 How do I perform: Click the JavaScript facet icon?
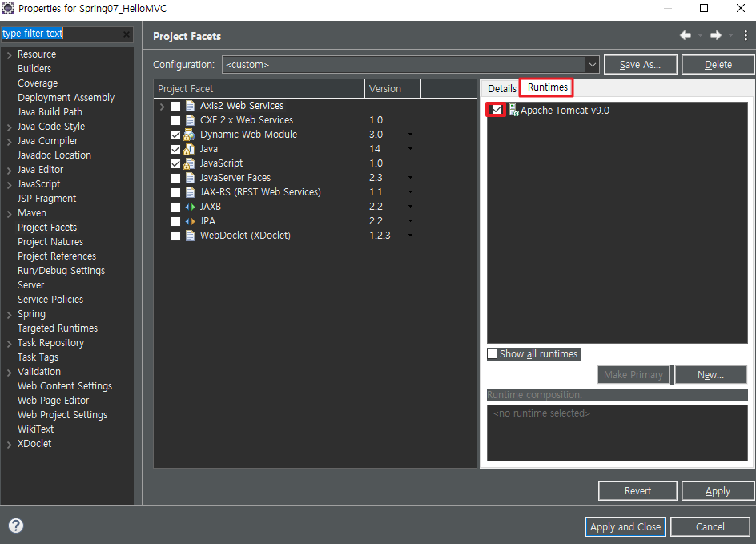[190, 163]
